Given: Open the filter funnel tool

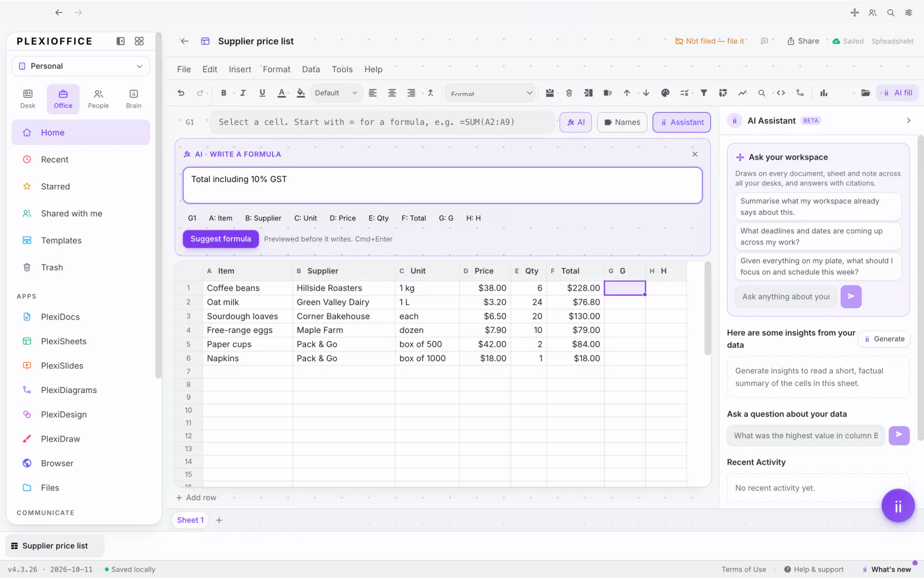Looking at the screenshot, I should (704, 93).
